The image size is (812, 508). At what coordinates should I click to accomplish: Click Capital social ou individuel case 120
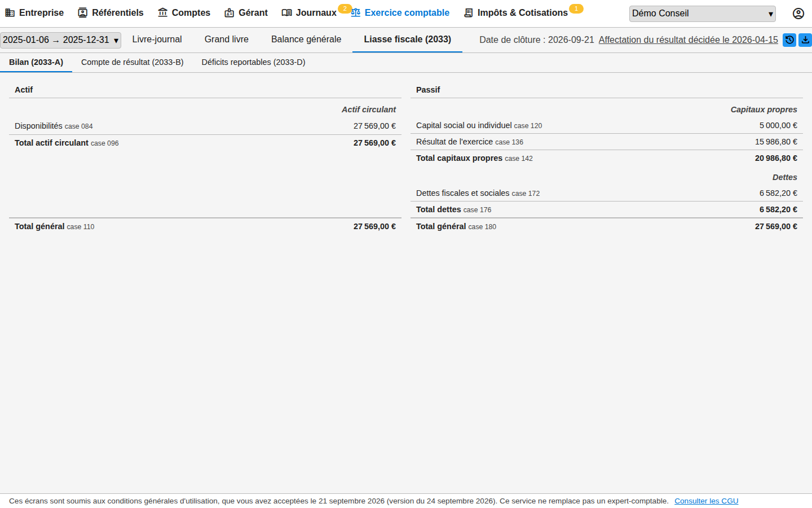pyautogui.click(x=479, y=125)
